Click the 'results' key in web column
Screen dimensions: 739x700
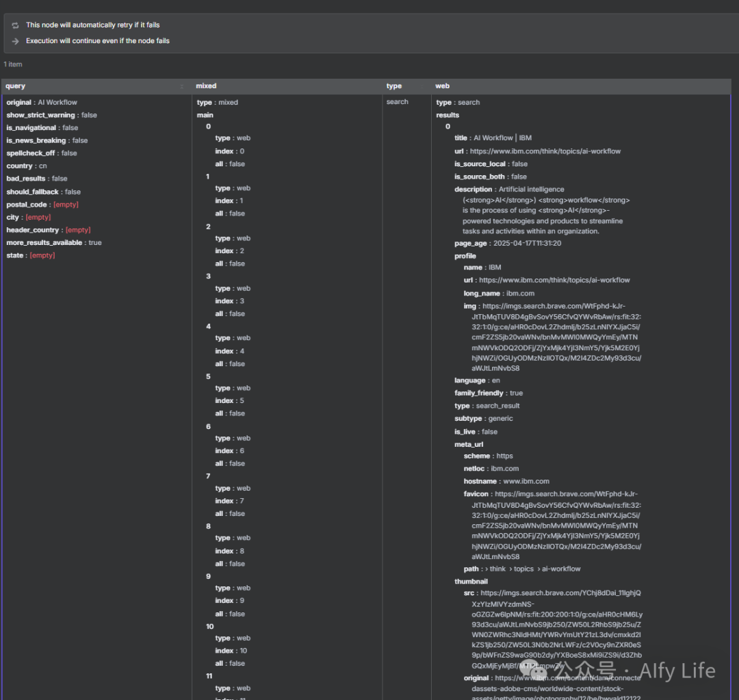pos(448,115)
